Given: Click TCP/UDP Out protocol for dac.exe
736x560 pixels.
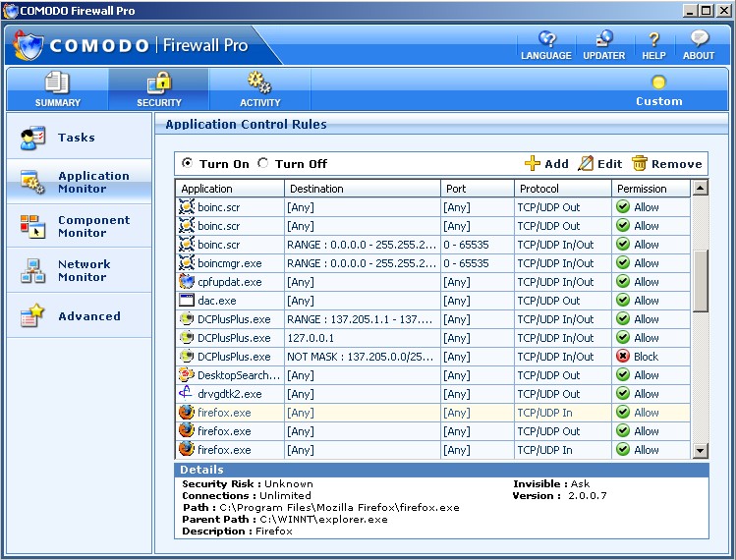Looking at the screenshot, I should click(x=548, y=301).
